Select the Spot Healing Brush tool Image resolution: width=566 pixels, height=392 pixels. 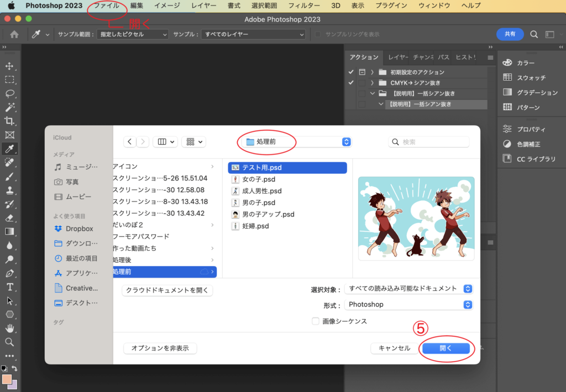click(10, 162)
